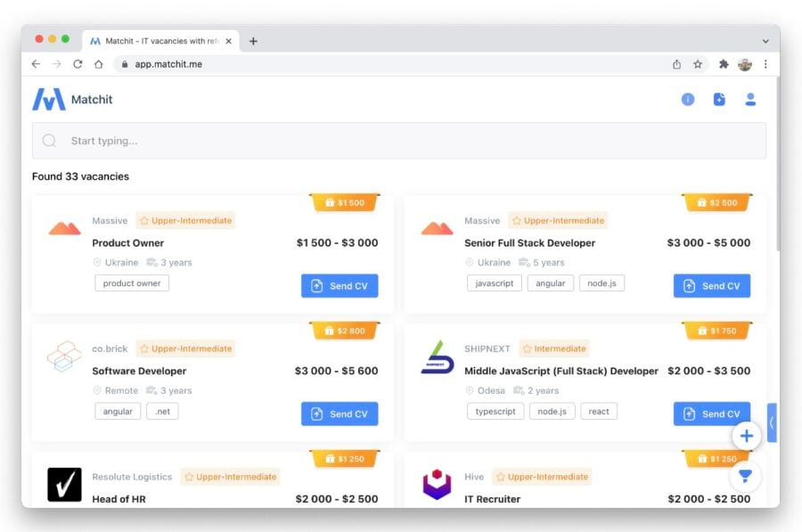Select the typescript tag
The height and width of the screenshot is (532, 802).
click(x=495, y=412)
